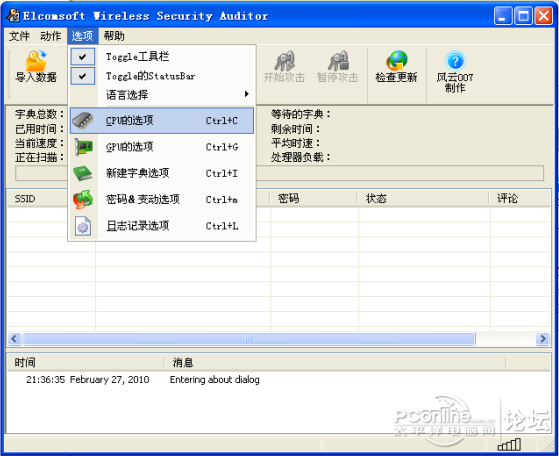The image size is (559, 456).
Task: Click the horizontal scrollbar right arrow
Action: point(543,338)
